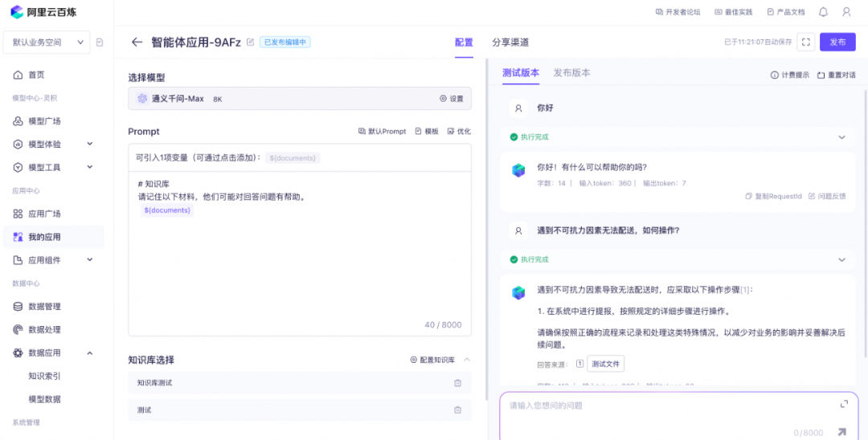This screenshot has width=868, height=440.
Task: Open 最佳实践 link
Action: pyautogui.click(x=734, y=11)
